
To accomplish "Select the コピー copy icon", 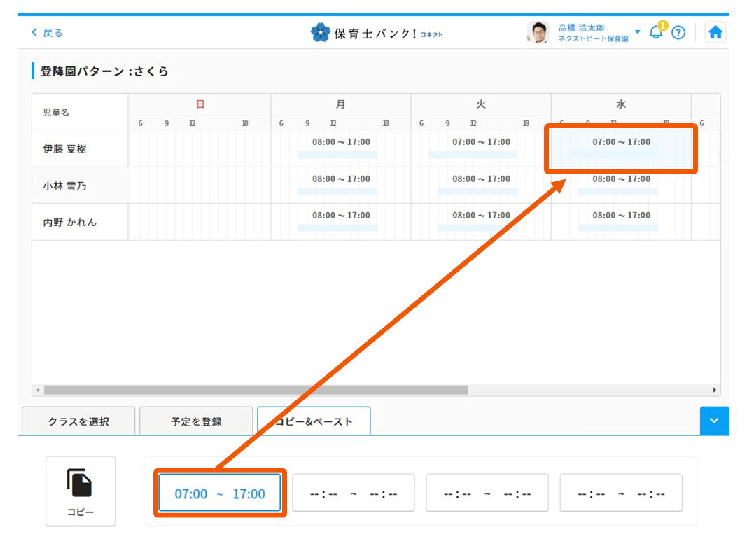I will tap(80, 490).
